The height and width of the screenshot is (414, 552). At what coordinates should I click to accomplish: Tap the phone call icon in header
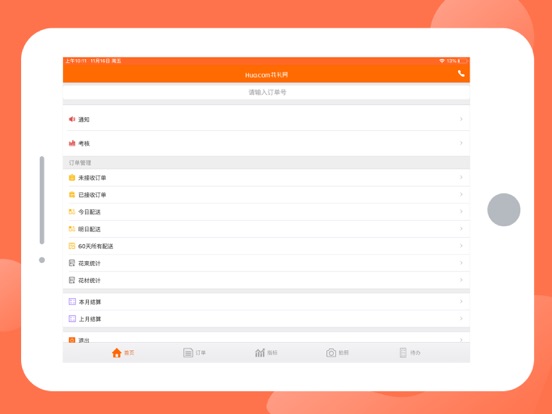tap(461, 74)
